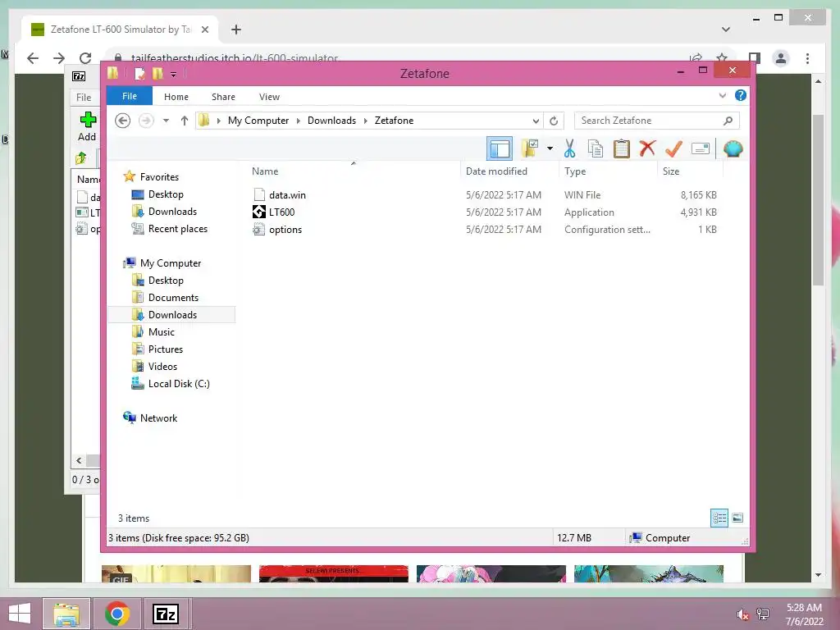Click New folder icon in Explorer title bar
Screen dimensions: 840x630
click(x=157, y=73)
